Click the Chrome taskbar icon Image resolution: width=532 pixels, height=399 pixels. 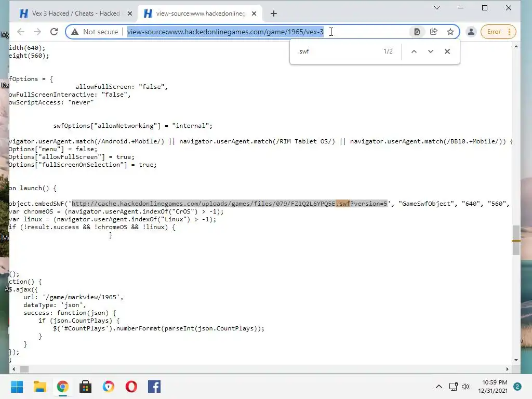tap(63, 387)
